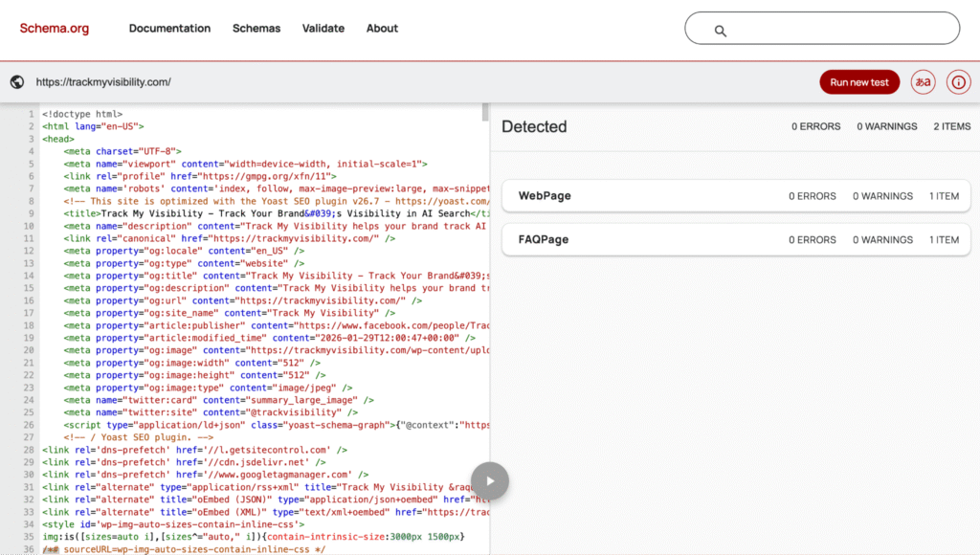
Task: Click the dns-prefetch getsitecontrol link line
Action: (x=194, y=450)
